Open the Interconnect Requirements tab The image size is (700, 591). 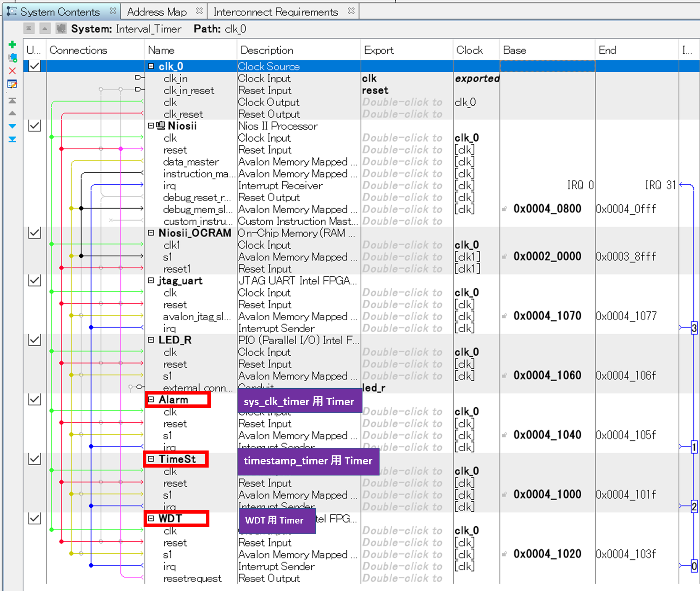(275, 12)
